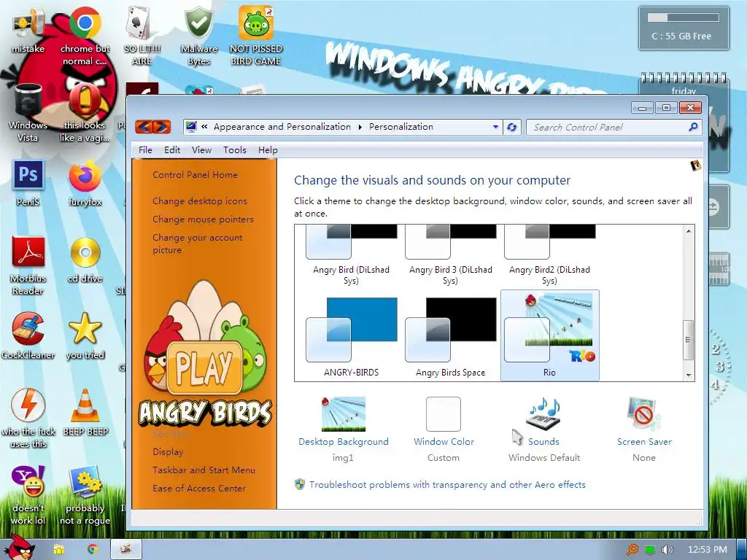Screen dimensions: 747x560
Task: Expand the Appearance and Personalization breadcrumb arrow
Action: pyautogui.click(x=360, y=127)
